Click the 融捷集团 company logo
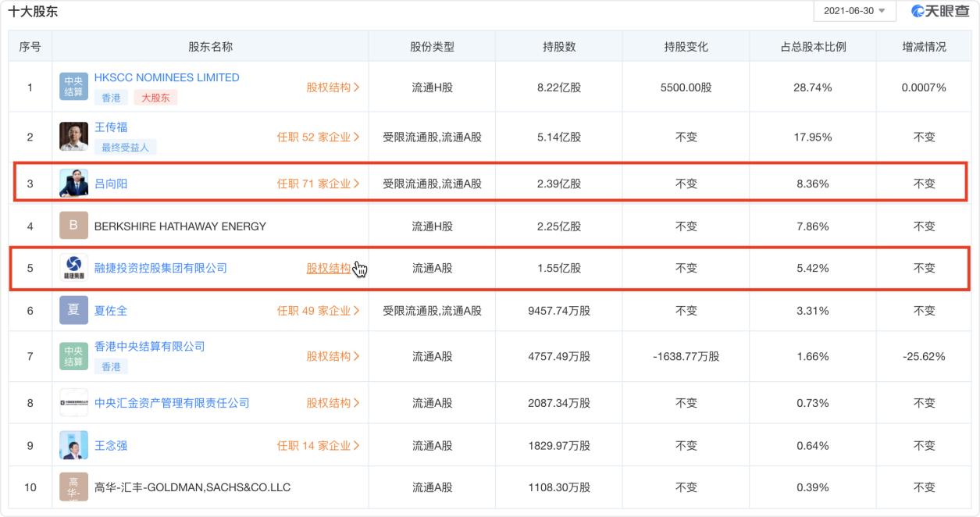The width and height of the screenshot is (980, 517). [x=73, y=268]
